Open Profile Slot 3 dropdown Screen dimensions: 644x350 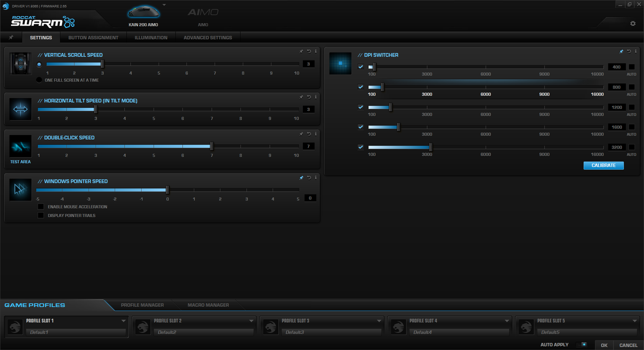379,321
